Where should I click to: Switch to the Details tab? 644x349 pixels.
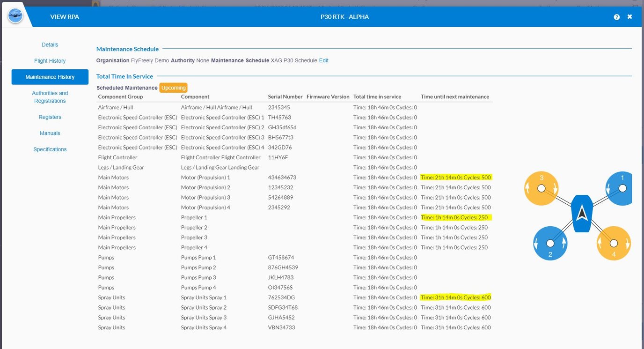click(x=50, y=45)
